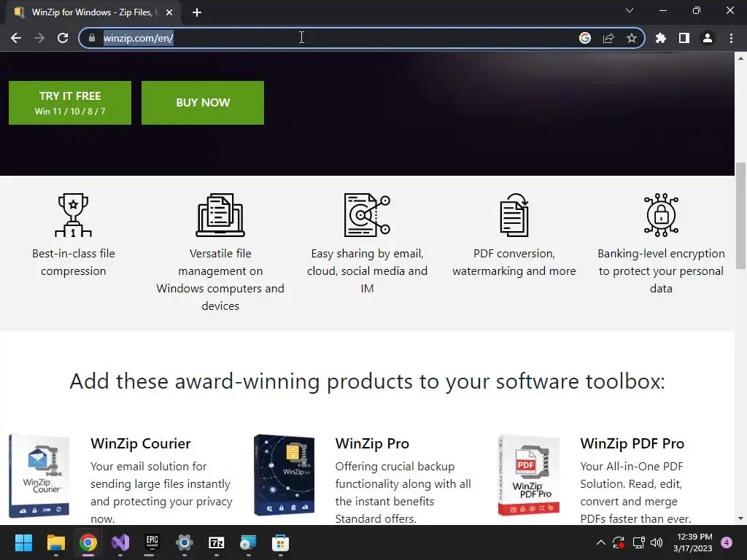This screenshot has width=747, height=560.
Task: Open the WinZip Pro box image
Action: point(284,475)
